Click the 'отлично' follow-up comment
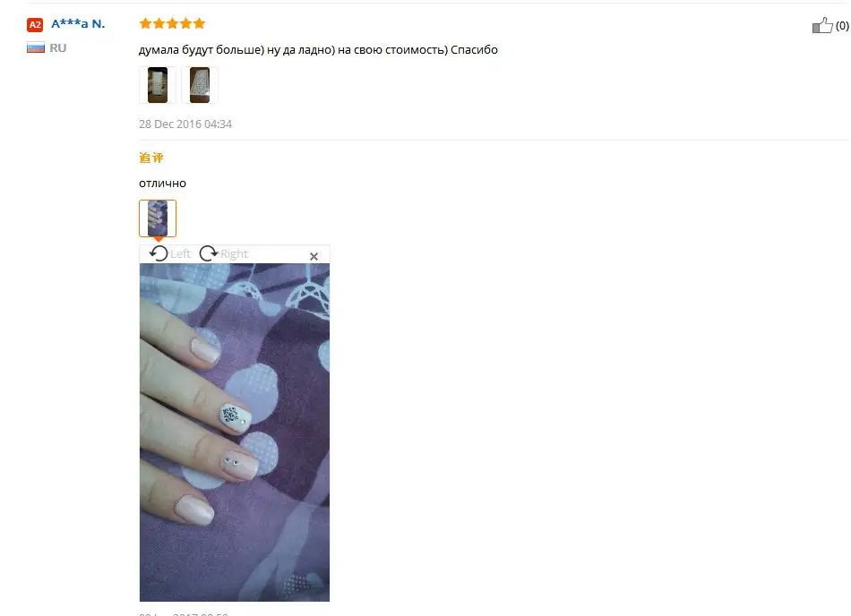 162,184
